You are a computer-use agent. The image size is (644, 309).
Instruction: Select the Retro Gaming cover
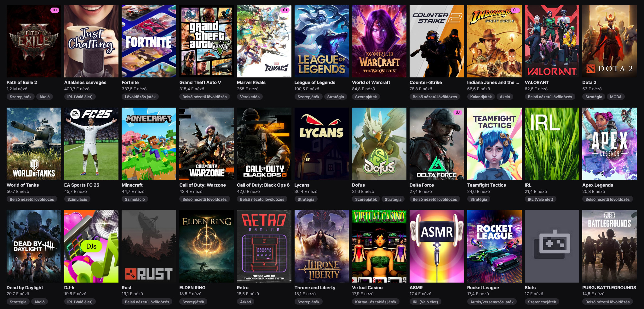(x=264, y=246)
